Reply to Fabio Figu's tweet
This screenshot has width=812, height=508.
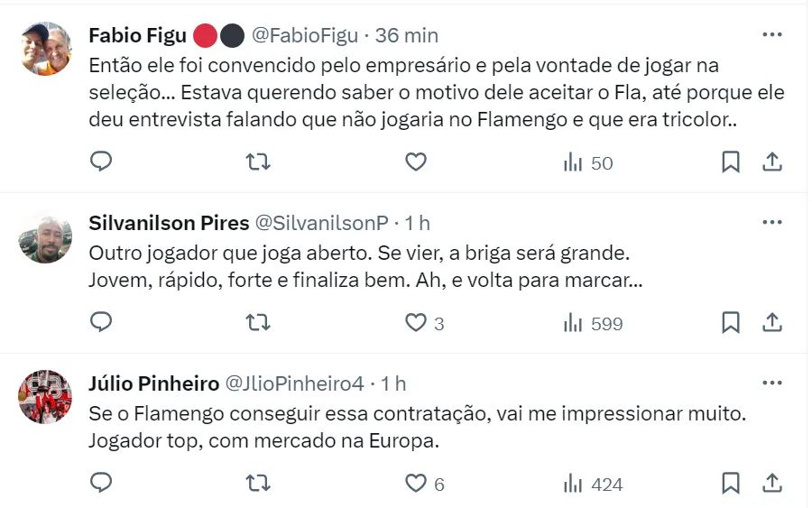[102, 162]
